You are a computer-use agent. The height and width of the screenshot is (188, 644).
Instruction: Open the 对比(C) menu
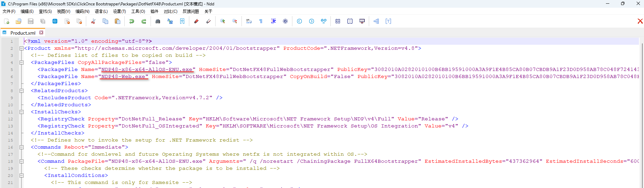pos(171,11)
